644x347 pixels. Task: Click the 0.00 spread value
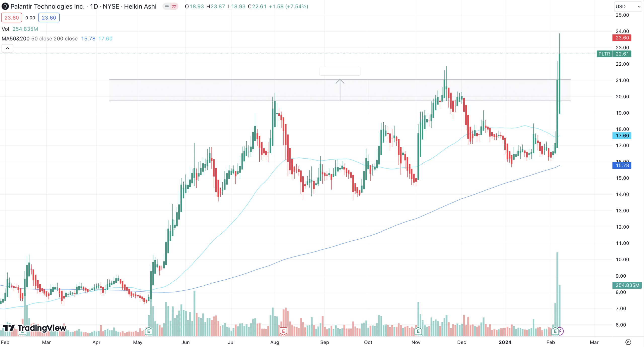pos(30,18)
